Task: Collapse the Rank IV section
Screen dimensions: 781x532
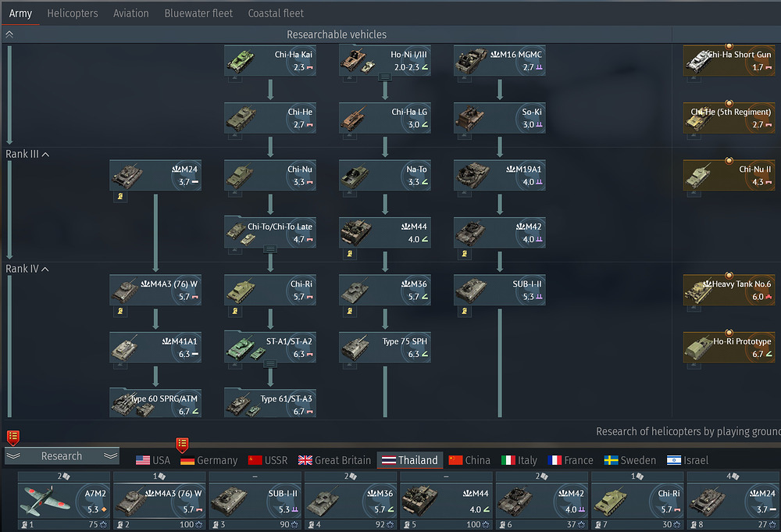Action: coord(45,269)
